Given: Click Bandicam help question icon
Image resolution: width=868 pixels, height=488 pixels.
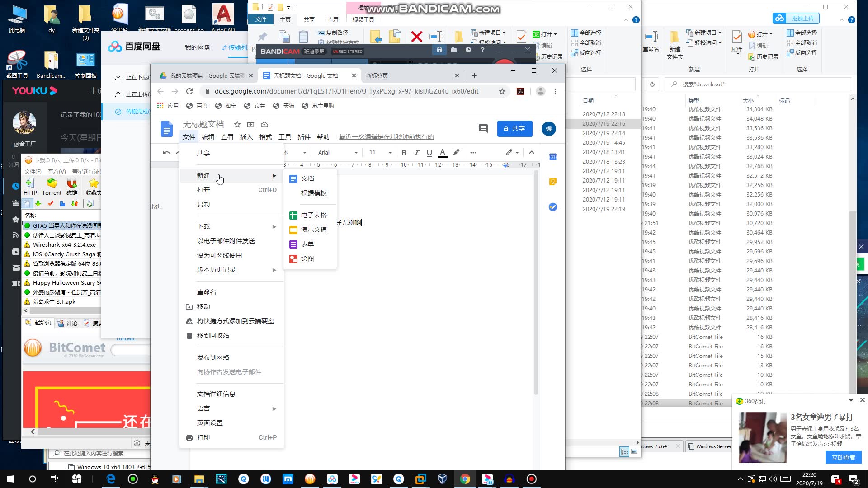Looking at the screenshot, I should click(482, 50).
